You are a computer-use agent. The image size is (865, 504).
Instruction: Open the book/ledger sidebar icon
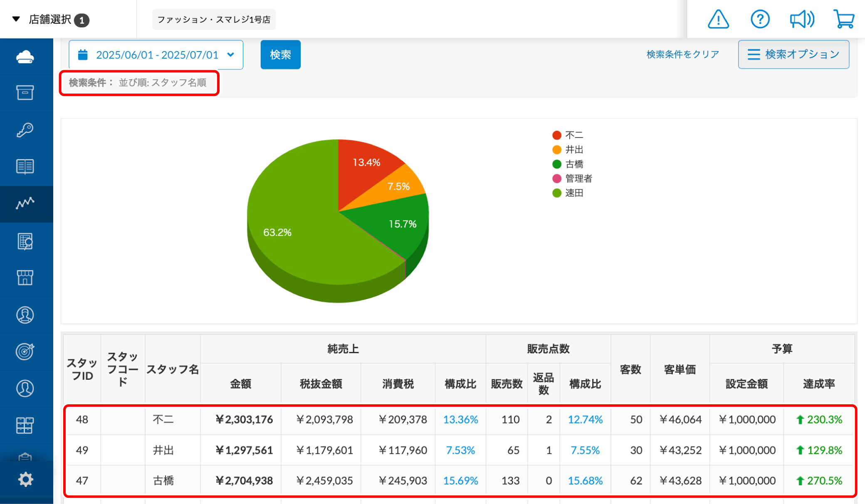25,167
